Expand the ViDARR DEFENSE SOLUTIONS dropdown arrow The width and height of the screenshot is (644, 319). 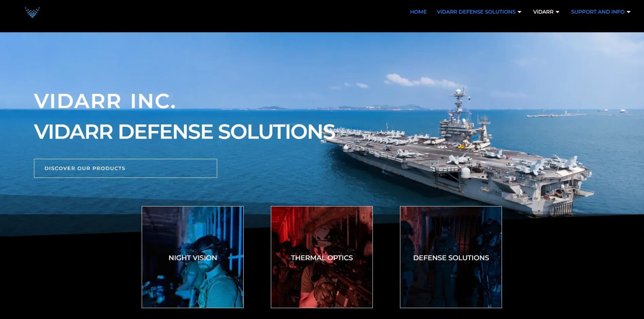click(x=519, y=12)
